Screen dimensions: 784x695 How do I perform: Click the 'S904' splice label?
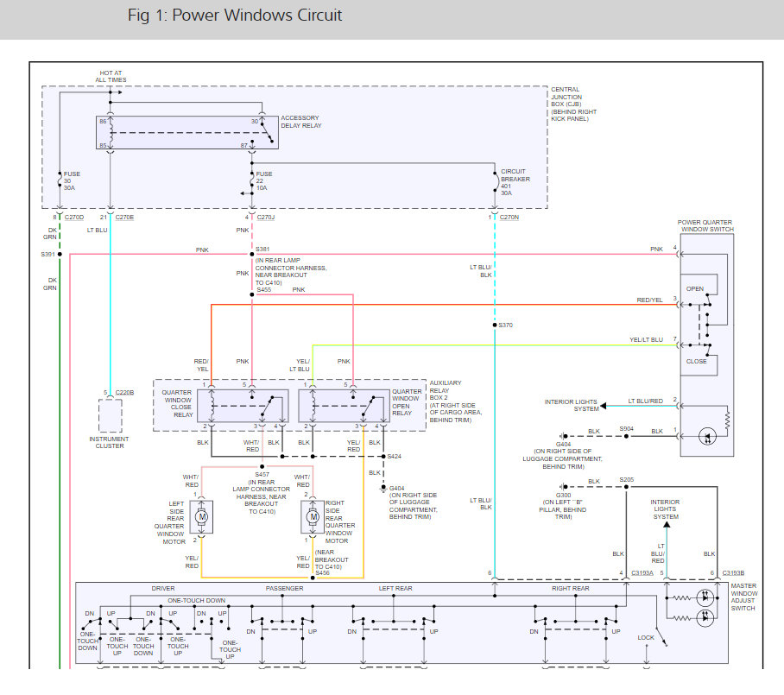click(x=627, y=428)
